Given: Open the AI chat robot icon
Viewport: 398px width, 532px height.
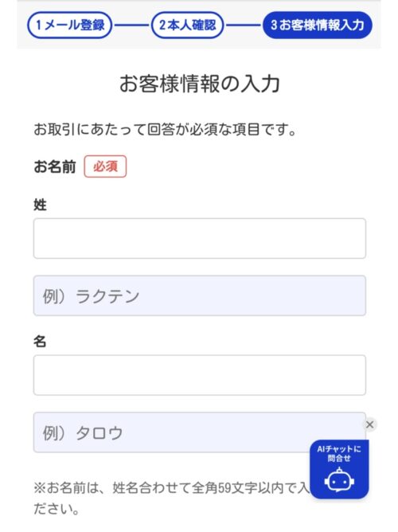Looking at the screenshot, I should point(339,479).
